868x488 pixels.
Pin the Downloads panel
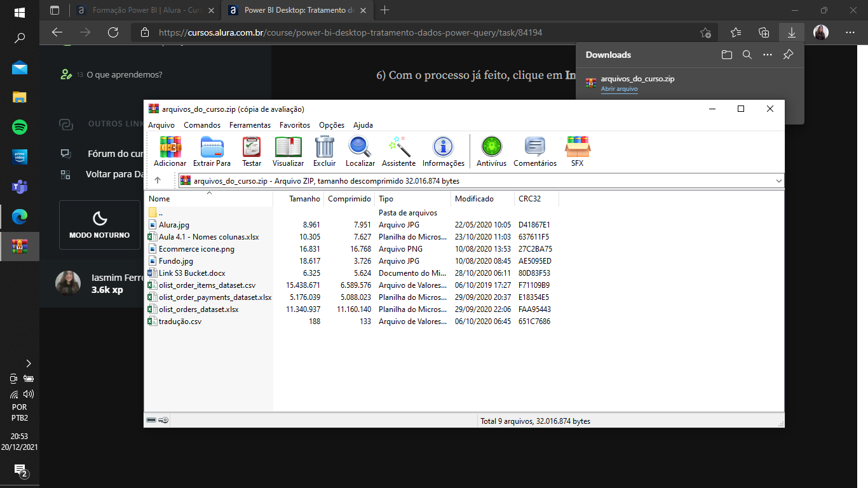[788, 55]
